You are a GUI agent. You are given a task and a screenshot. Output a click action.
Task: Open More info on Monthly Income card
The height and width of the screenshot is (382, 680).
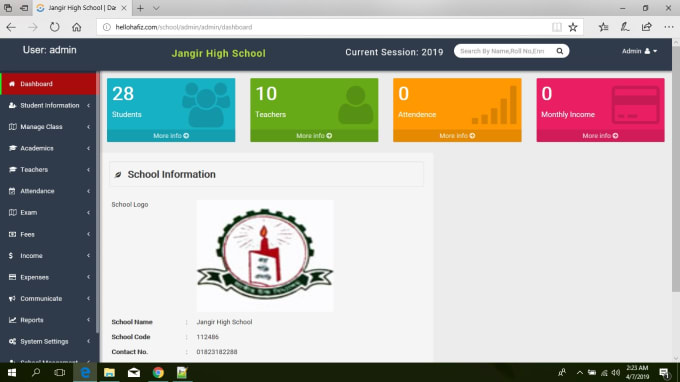600,136
